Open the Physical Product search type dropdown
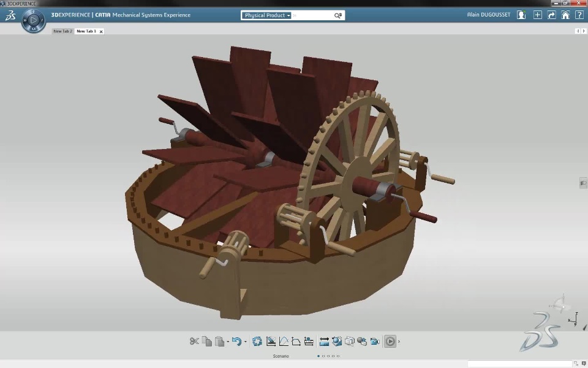This screenshot has width=588, height=368. coord(266,15)
